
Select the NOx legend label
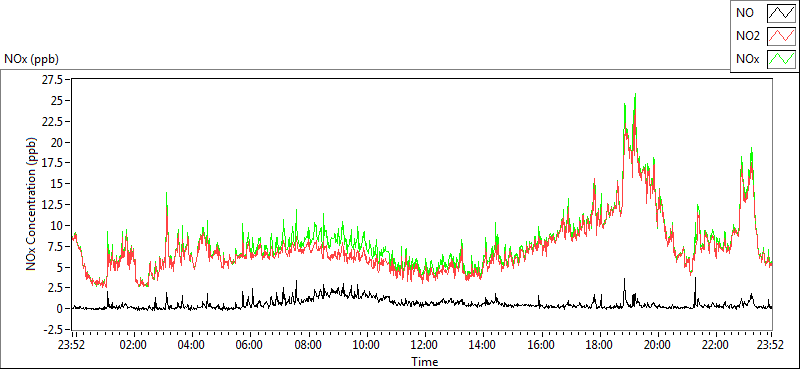(x=748, y=59)
